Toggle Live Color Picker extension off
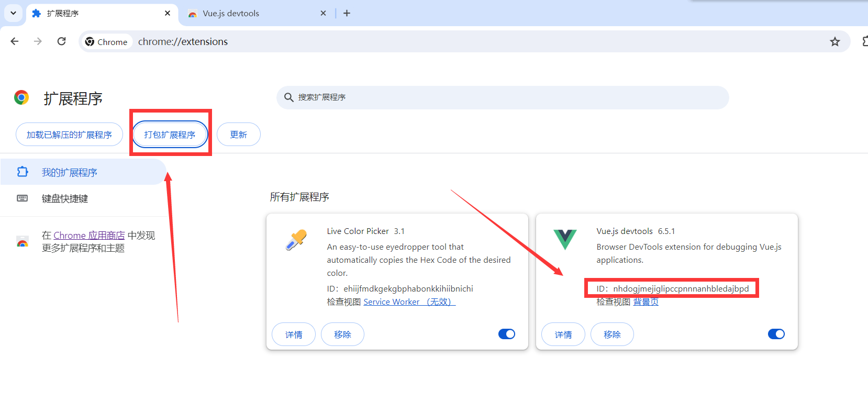The image size is (868, 413). tap(507, 334)
